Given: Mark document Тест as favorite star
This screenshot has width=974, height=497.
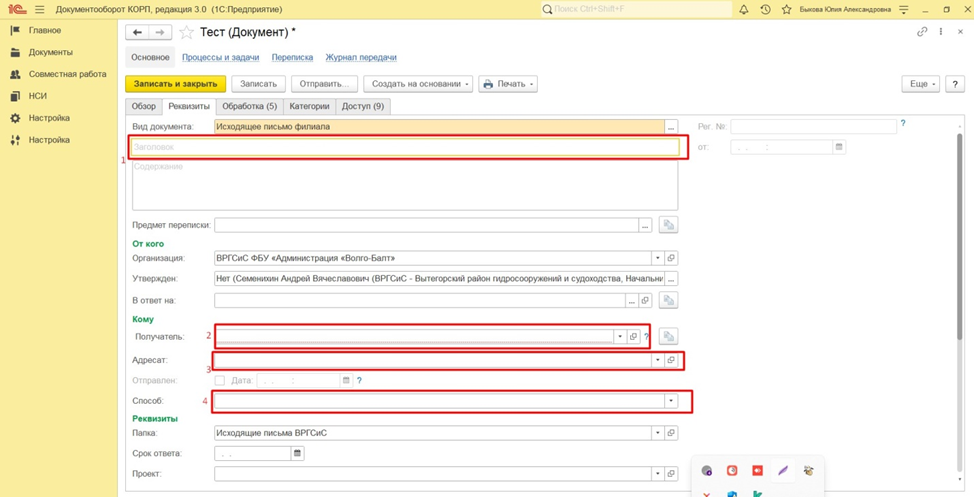Looking at the screenshot, I should point(186,32).
